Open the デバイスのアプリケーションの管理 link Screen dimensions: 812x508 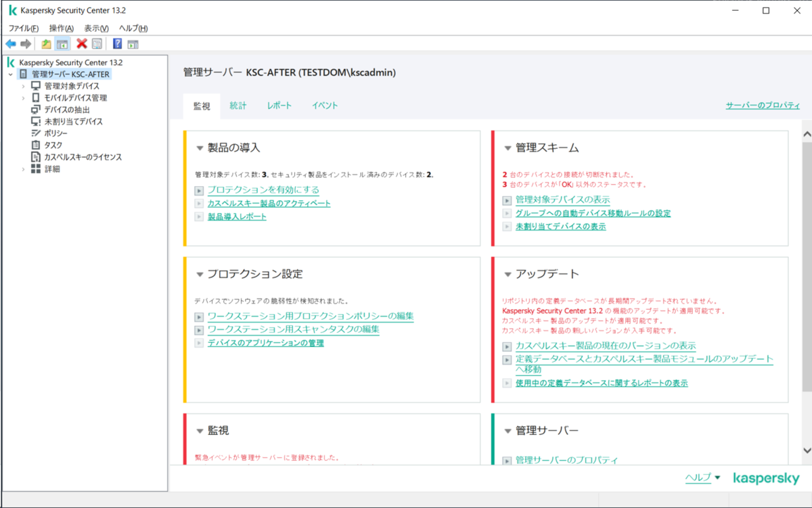pyautogui.click(x=265, y=343)
